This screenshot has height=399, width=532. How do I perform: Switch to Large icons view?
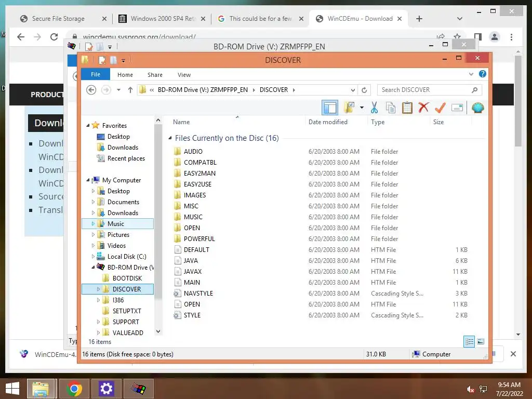click(481, 341)
